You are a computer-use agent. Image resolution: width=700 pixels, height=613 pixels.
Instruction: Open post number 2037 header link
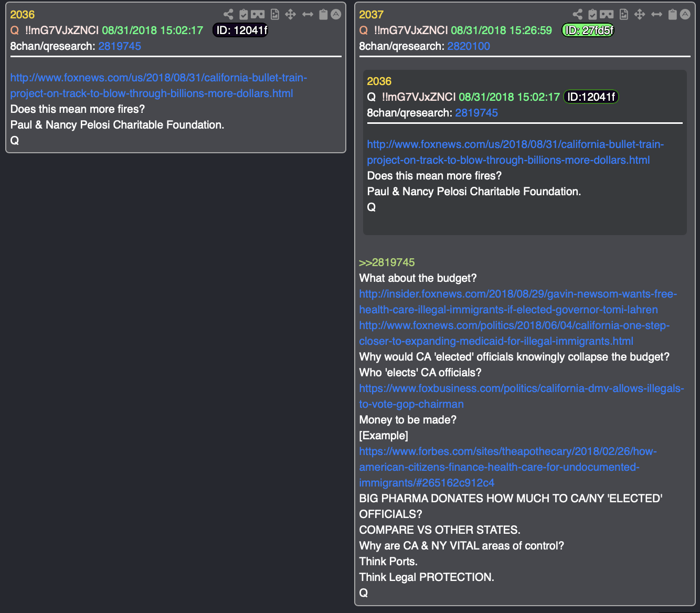[372, 15]
